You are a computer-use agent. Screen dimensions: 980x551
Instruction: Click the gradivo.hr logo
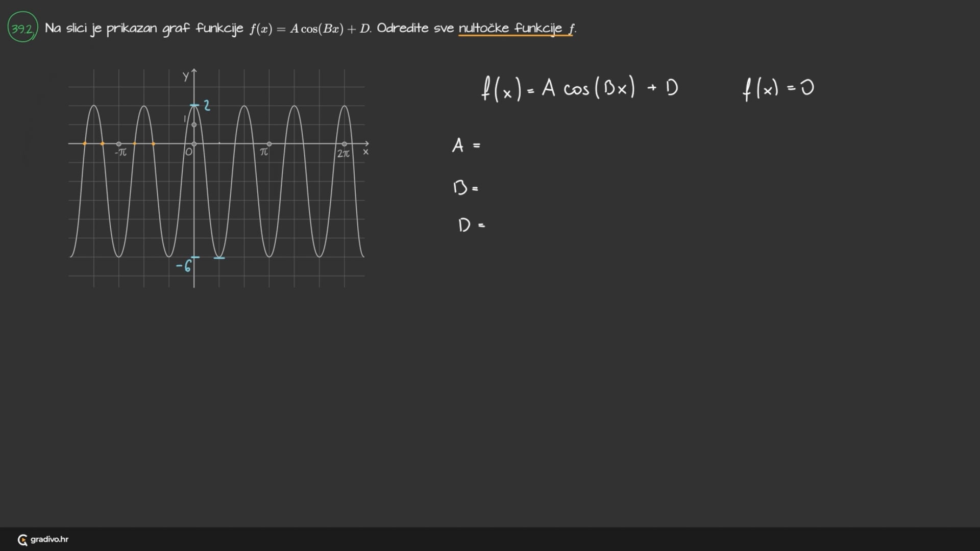click(43, 539)
